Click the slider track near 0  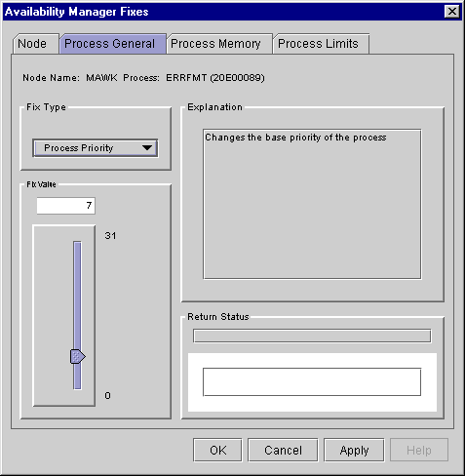(x=77, y=382)
